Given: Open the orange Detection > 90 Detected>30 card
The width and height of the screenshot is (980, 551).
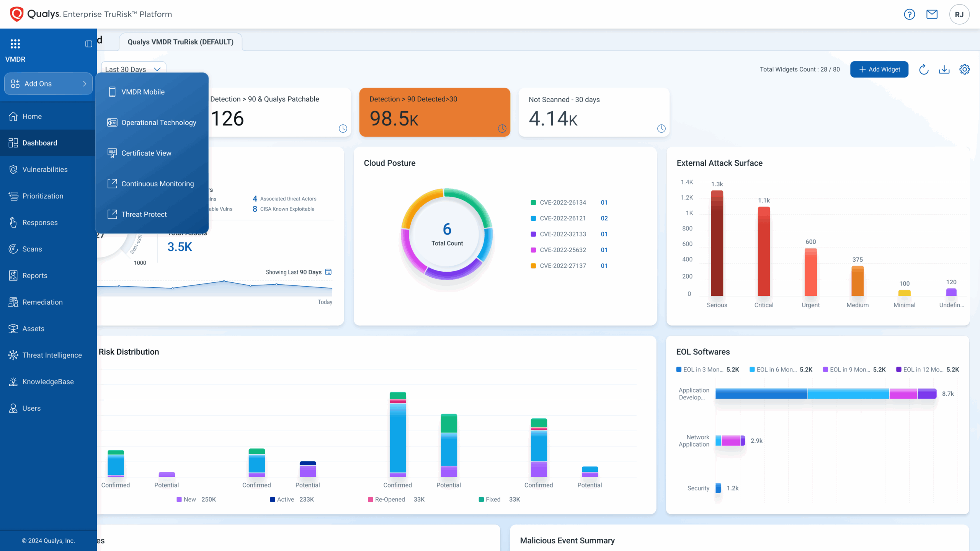Looking at the screenshot, I should (x=434, y=112).
